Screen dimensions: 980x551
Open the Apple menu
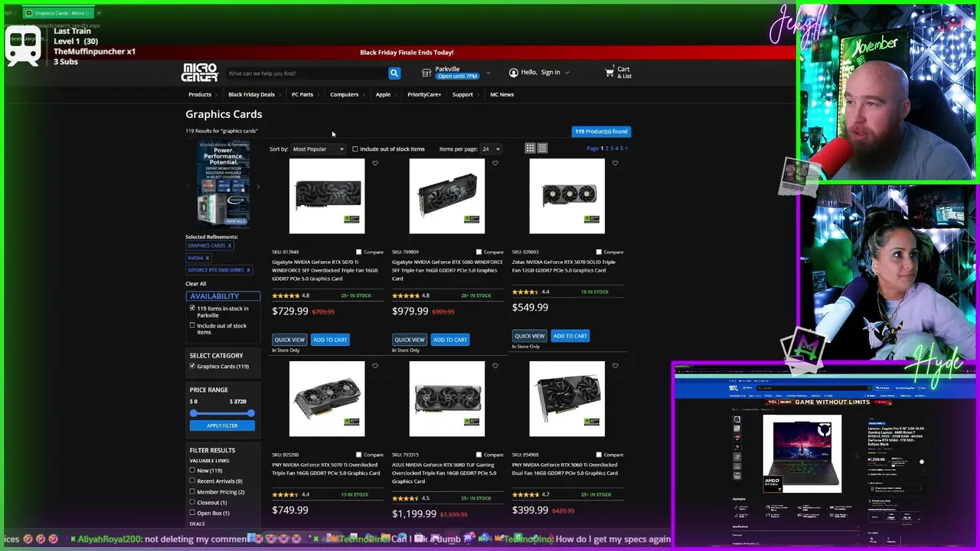pos(383,94)
